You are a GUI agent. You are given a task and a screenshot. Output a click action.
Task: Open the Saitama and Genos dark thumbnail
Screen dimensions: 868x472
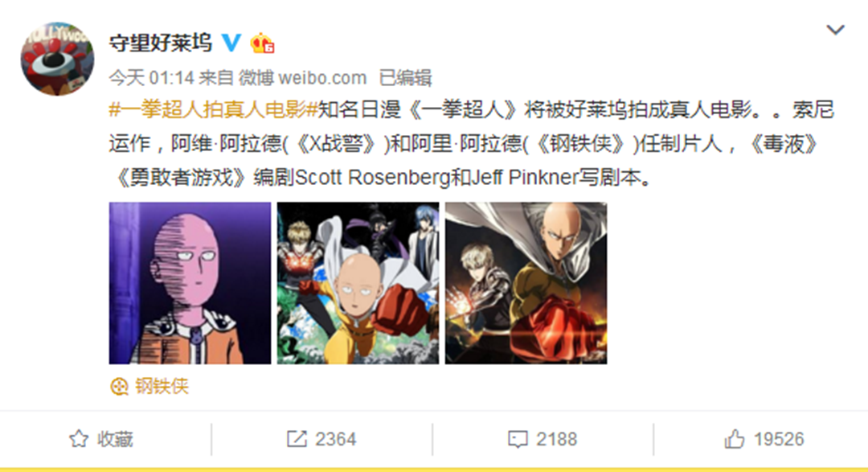(526, 283)
